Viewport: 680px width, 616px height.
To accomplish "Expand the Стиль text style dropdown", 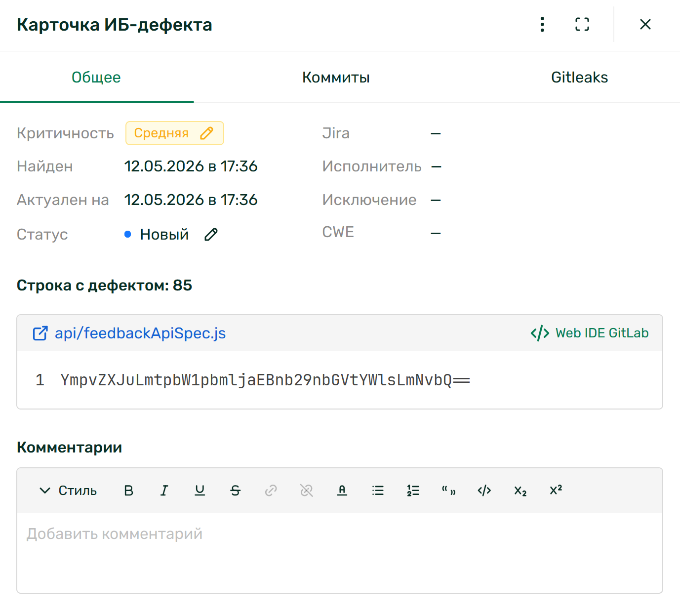I will [68, 491].
